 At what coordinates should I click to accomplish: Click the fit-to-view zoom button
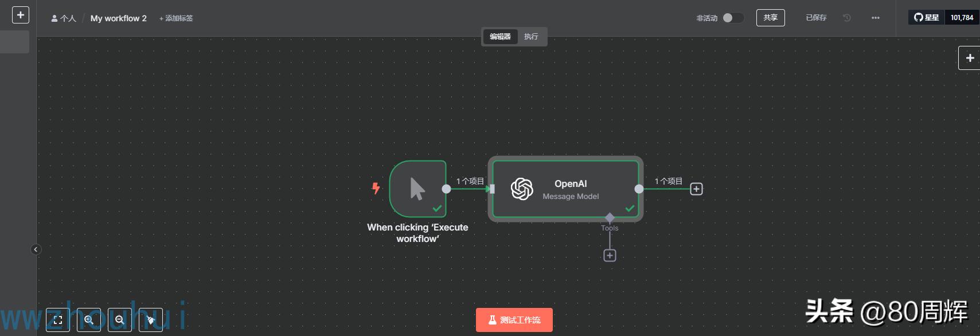pyautogui.click(x=58, y=320)
